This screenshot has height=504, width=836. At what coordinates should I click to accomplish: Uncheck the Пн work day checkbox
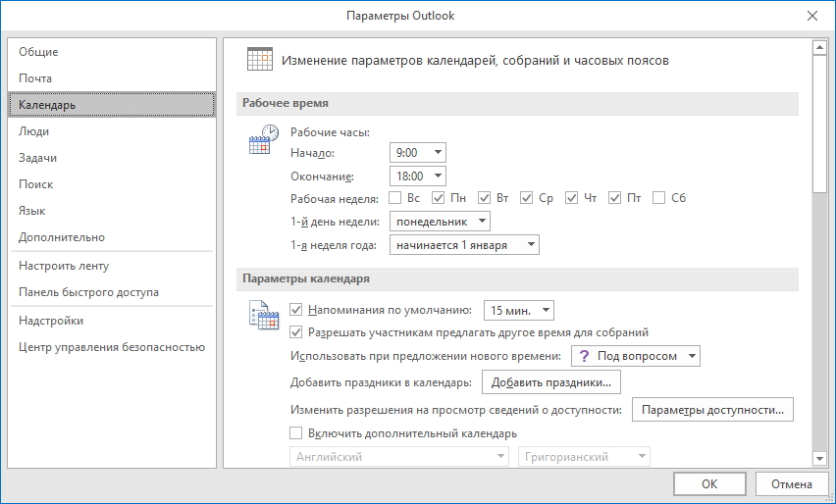point(439,198)
